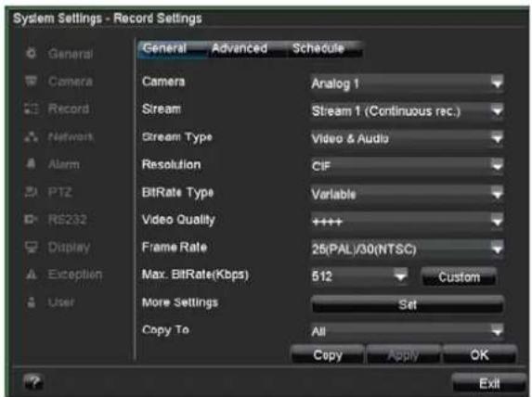The image size is (532, 397).
Task: Click the Display monitor icon in sidebar
Action: coord(32,247)
